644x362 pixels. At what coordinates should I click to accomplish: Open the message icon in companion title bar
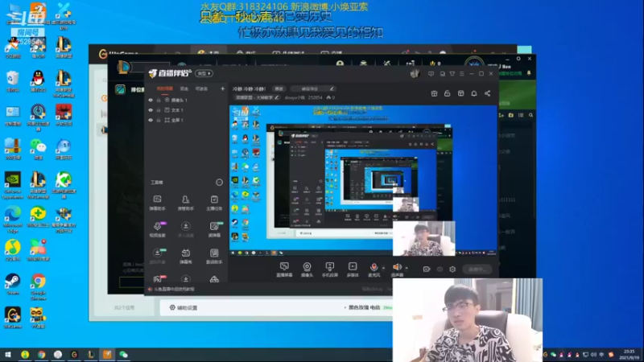click(x=431, y=74)
